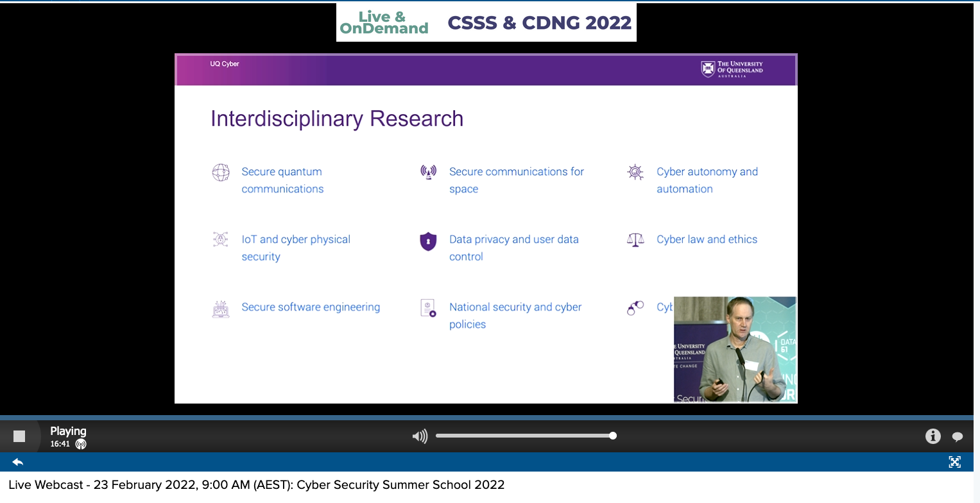Stop the webcast playback

(x=19, y=436)
